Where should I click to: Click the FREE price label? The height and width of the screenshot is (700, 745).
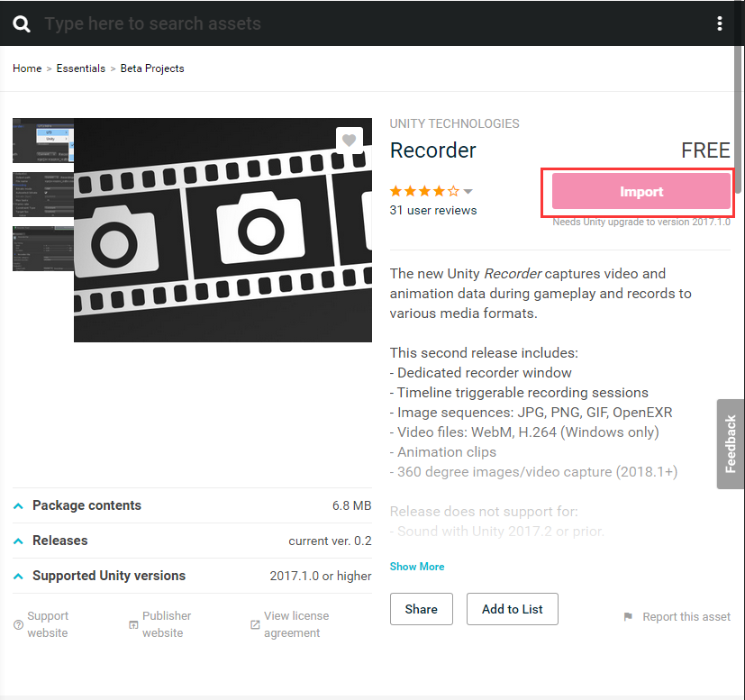(x=705, y=150)
